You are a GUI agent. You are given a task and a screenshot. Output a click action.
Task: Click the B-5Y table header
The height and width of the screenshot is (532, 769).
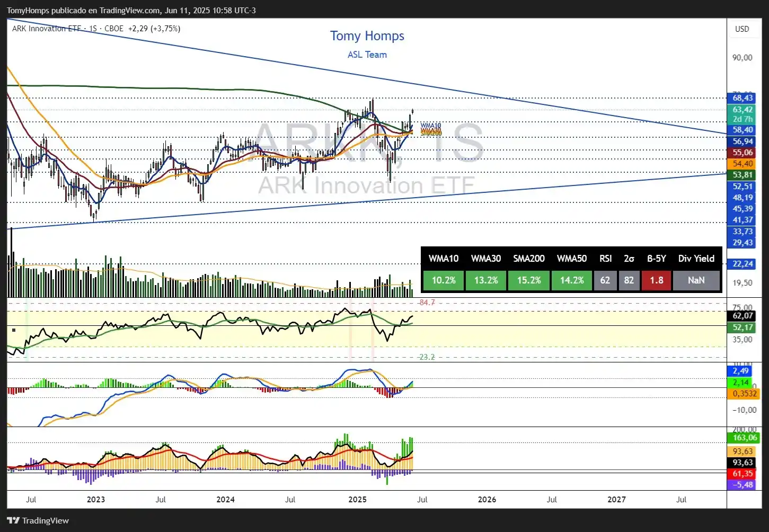(657, 259)
